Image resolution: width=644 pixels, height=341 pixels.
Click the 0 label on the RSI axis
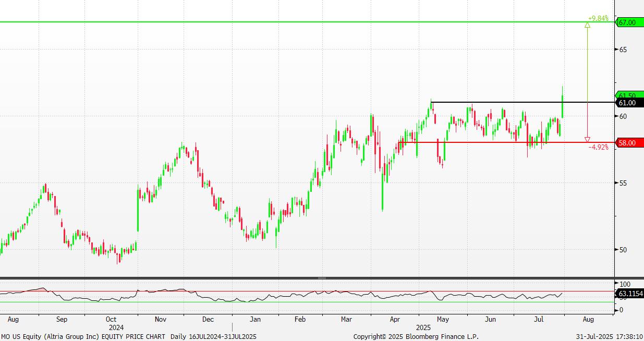[621, 310]
